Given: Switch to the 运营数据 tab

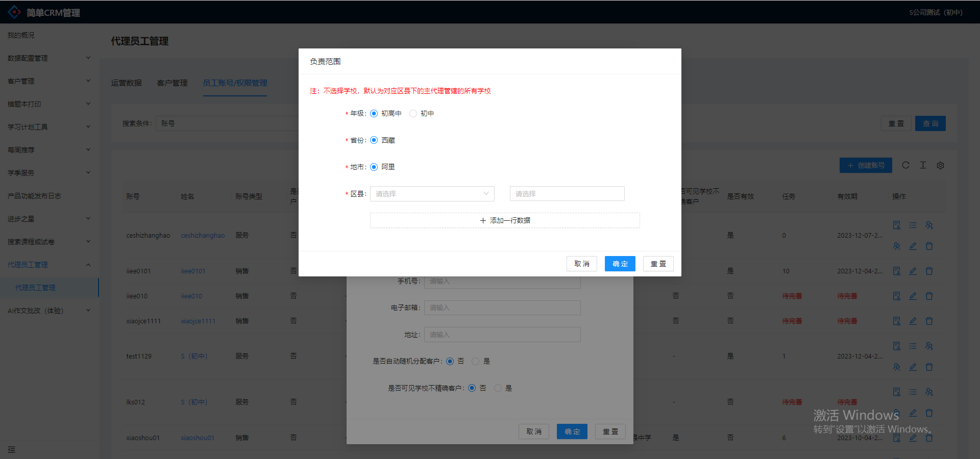Looking at the screenshot, I should [x=126, y=83].
